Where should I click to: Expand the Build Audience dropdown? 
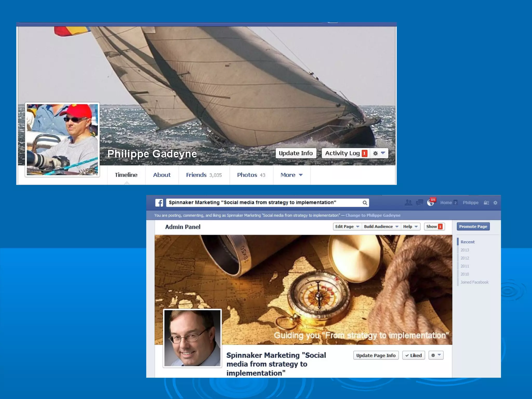click(381, 227)
